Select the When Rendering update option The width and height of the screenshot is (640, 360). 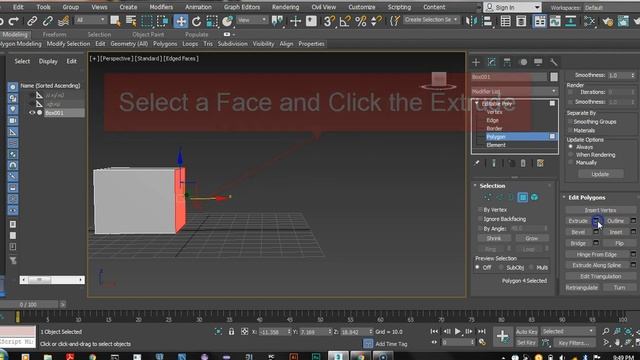[571, 155]
